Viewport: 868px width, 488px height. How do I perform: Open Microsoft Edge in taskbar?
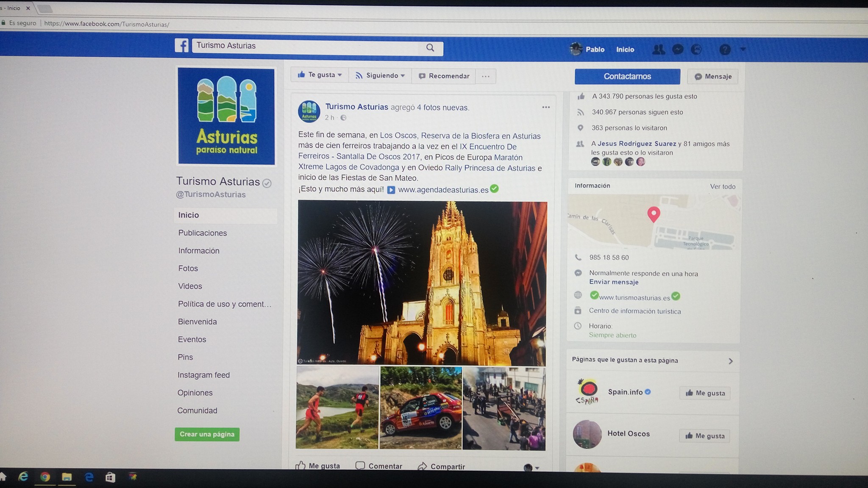click(x=89, y=477)
